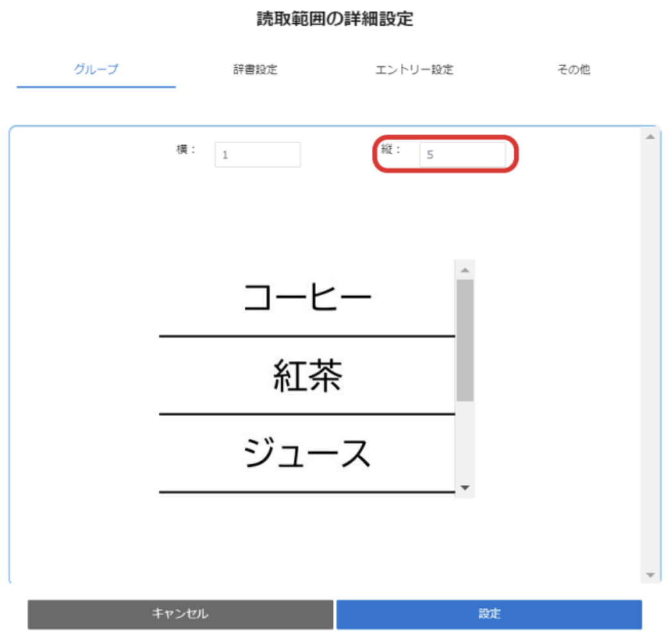The image size is (672, 633).
Task: Open the 辞書設定 tab
Action: pos(255,70)
